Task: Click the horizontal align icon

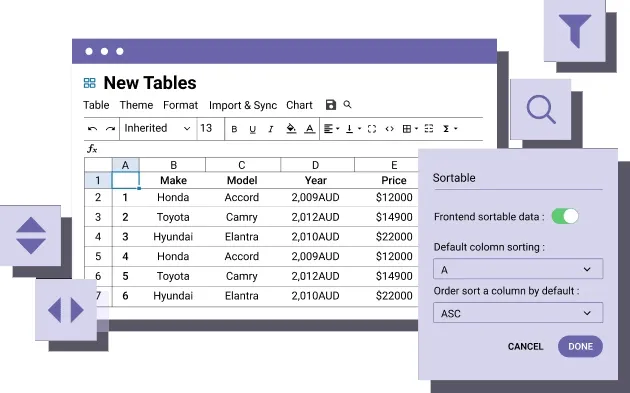Action: tap(328, 129)
